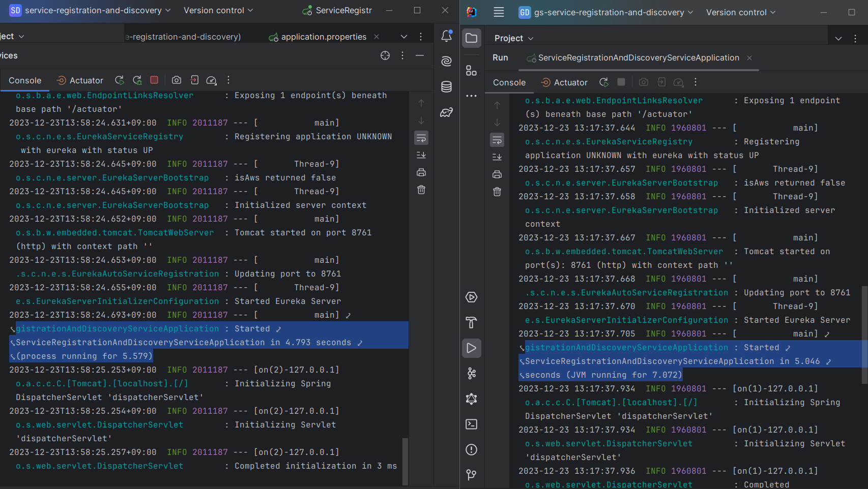
Task: Open Version control dropdown in right window
Action: (x=741, y=12)
